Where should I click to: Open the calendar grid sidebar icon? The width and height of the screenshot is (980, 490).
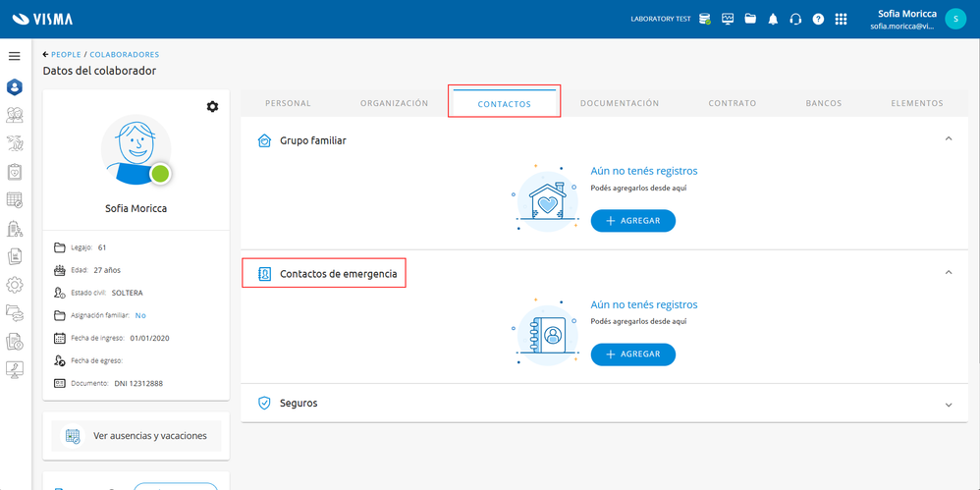(15, 200)
